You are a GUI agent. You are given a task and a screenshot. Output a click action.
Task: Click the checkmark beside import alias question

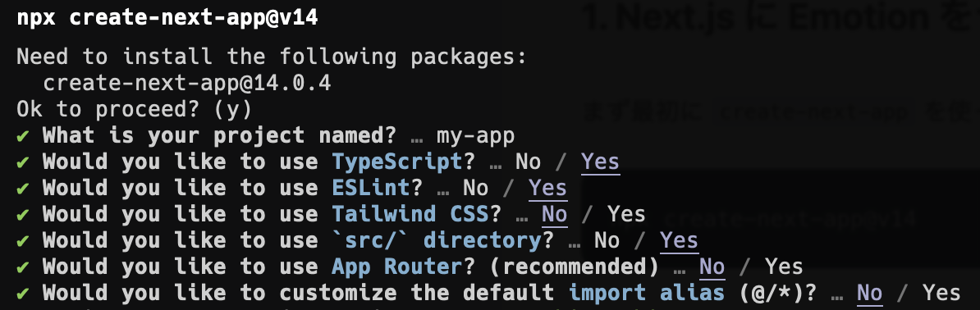(x=22, y=293)
